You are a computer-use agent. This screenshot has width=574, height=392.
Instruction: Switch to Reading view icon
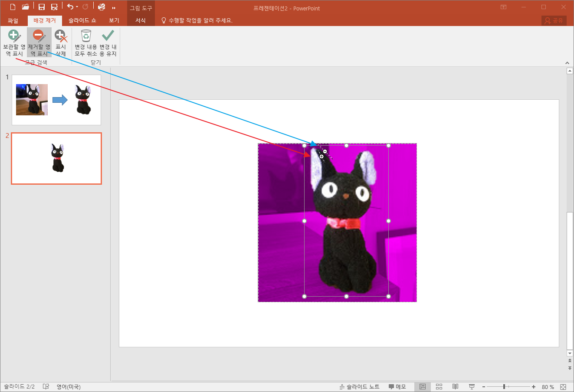[x=455, y=387]
